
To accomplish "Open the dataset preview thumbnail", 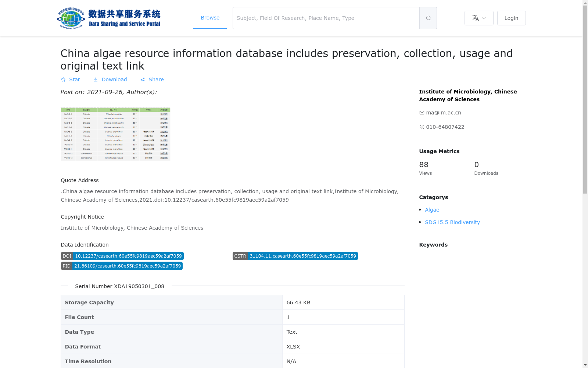I will point(115,134).
